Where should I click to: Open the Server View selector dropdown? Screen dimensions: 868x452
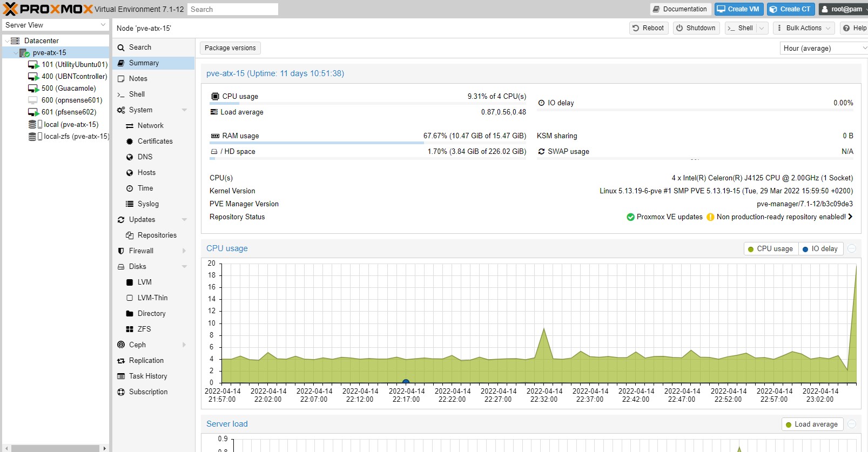(x=55, y=25)
